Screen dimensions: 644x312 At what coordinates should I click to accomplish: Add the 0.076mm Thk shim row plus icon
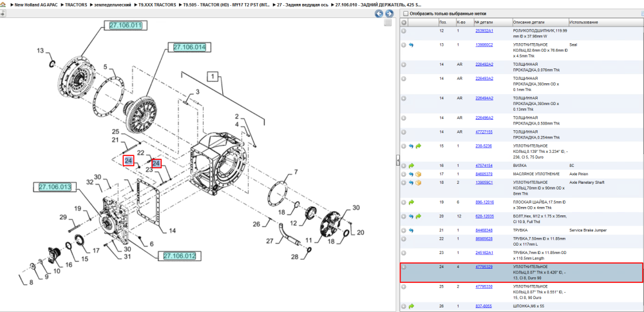tap(404, 64)
